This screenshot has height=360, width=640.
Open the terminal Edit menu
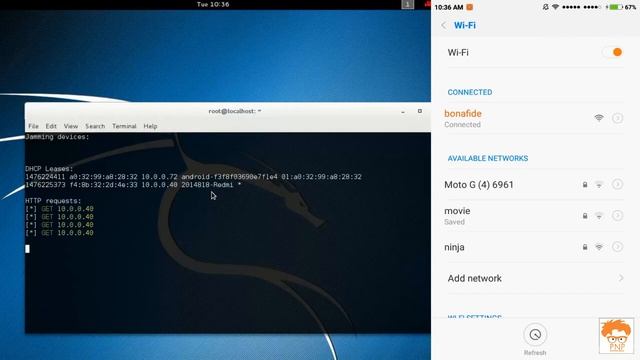click(51, 126)
